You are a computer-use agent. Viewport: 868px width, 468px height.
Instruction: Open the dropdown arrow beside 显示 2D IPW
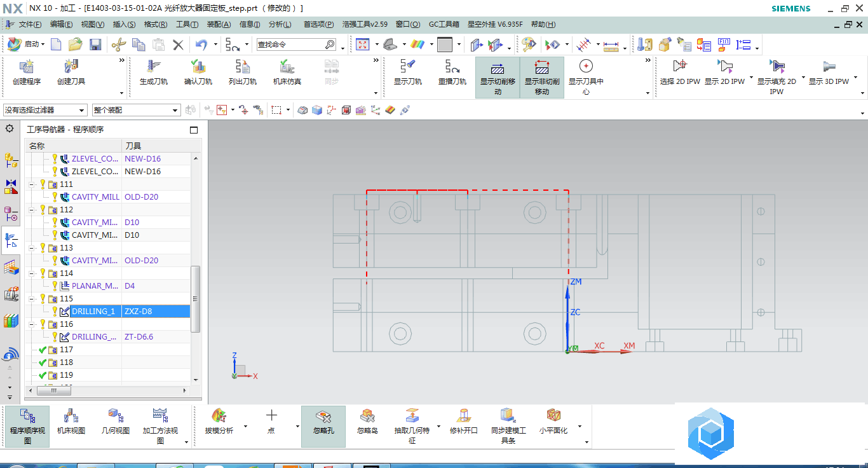pyautogui.click(x=752, y=79)
